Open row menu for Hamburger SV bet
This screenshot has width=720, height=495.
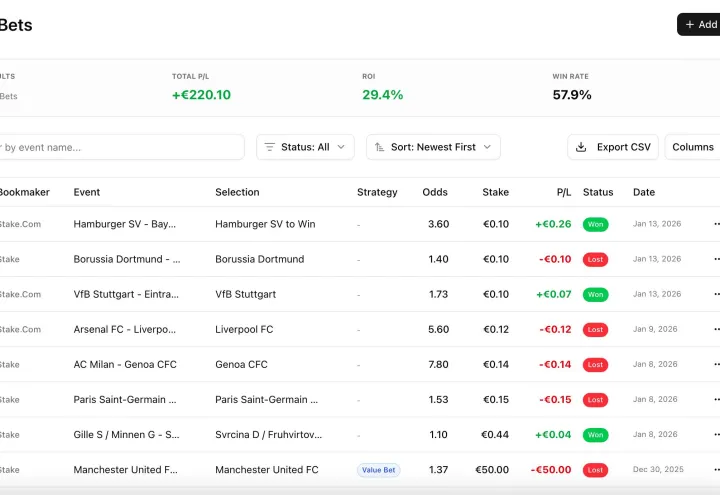[716, 224]
